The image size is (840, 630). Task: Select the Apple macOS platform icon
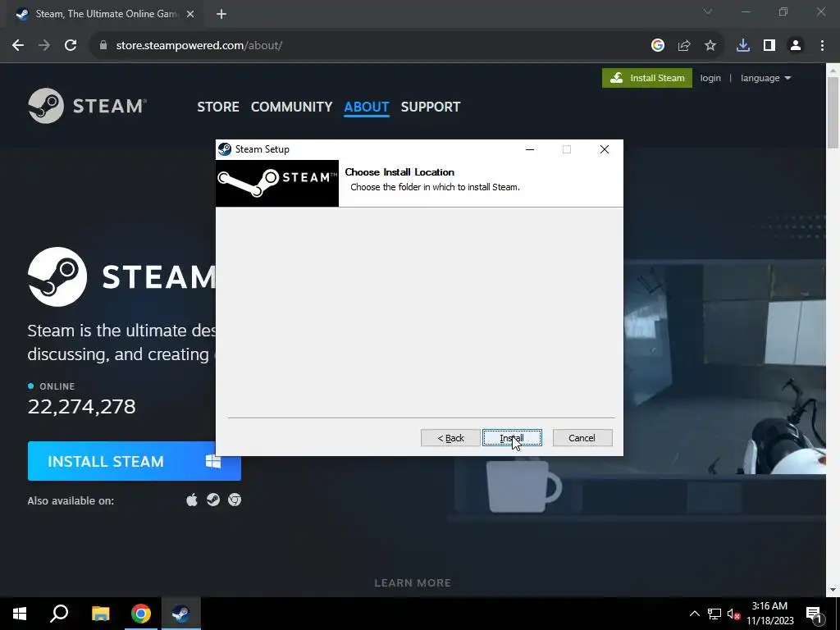point(192,500)
